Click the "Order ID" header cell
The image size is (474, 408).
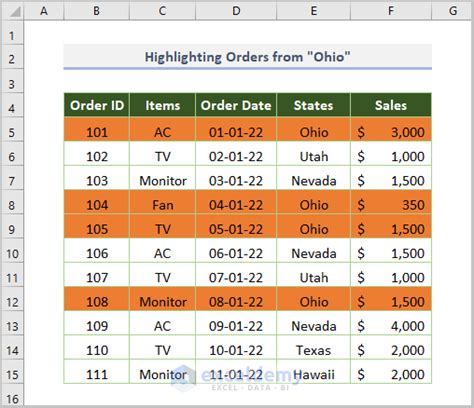pos(97,105)
